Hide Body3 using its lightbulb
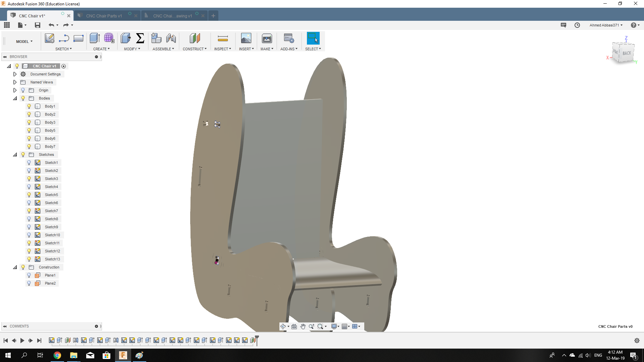 tap(29, 122)
